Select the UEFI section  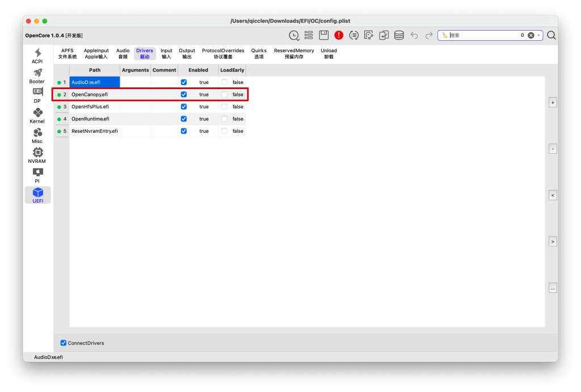tap(38, 195)
